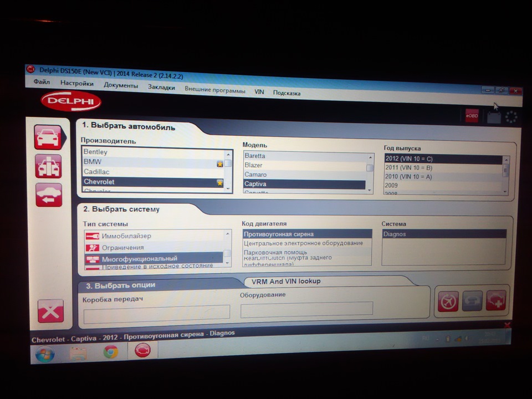Select year 2010 (VIN 10 = A)
This screenshot has width=532, height=399.
point(443,176)
